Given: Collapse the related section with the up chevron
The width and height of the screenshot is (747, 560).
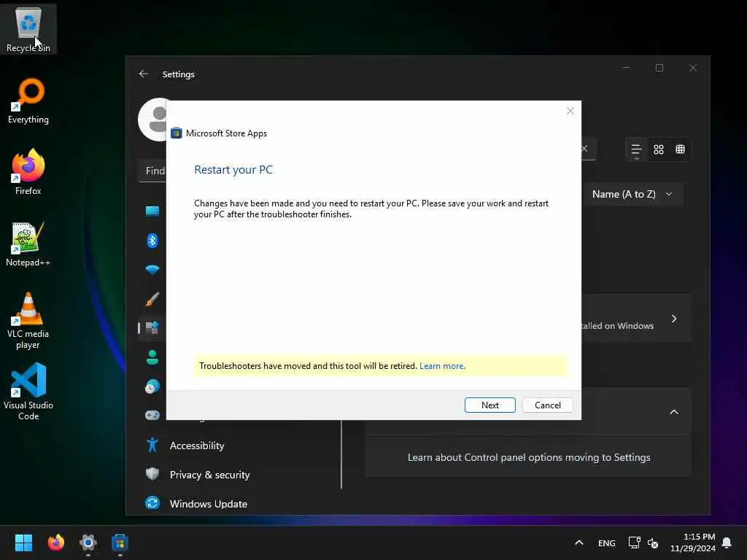Looking at the screenshot, I should coord(673,412).
